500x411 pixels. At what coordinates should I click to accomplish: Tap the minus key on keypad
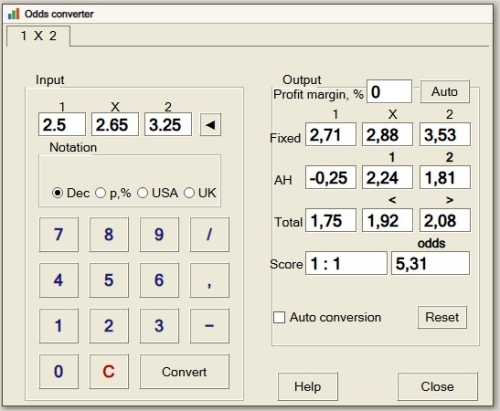click(x=209, y=326)
